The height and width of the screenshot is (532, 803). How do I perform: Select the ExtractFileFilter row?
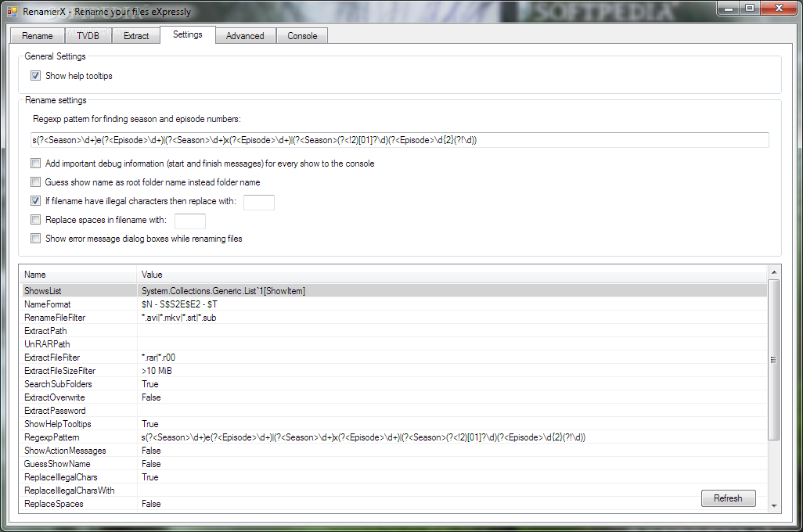coord(394,358)
